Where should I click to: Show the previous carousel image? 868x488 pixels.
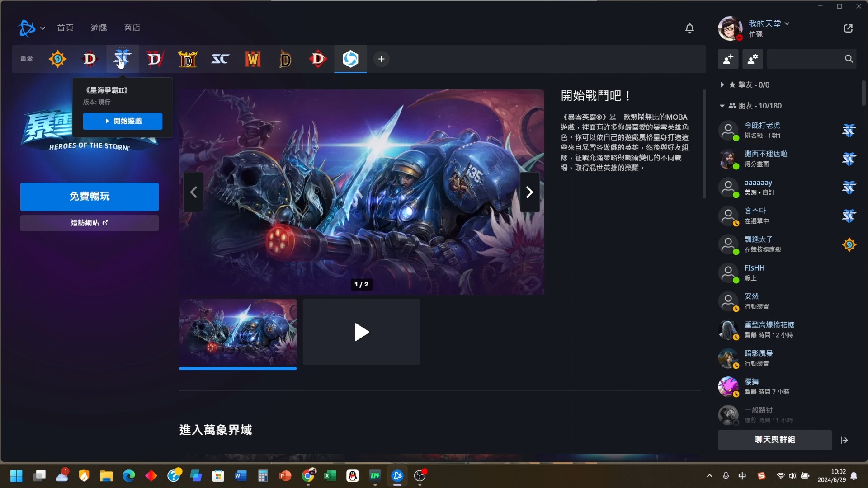[193, 192]
